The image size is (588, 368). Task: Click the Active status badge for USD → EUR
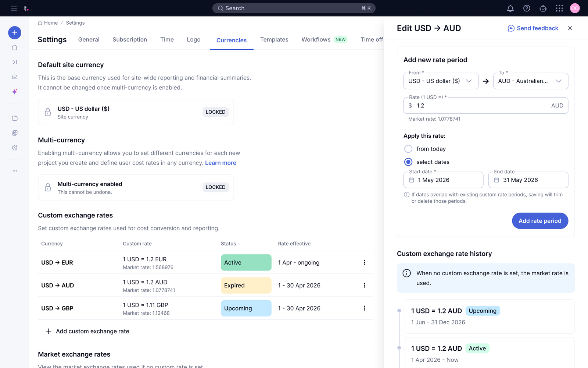(246, 262)
